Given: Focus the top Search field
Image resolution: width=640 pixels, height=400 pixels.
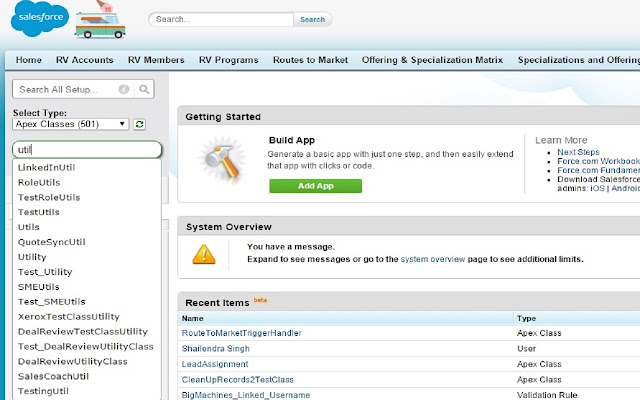Looking at the screenshot, I should point(221,19).
